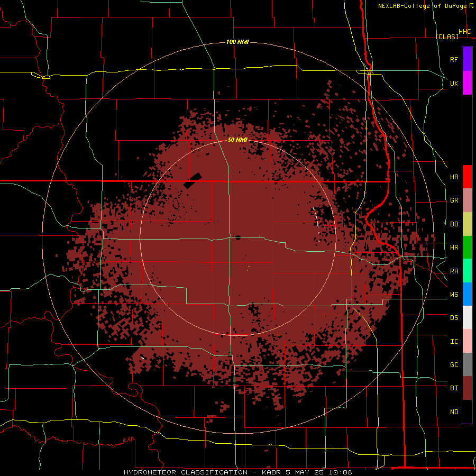
Task: Click the "ND" legend label
Action: coord(454,412)
